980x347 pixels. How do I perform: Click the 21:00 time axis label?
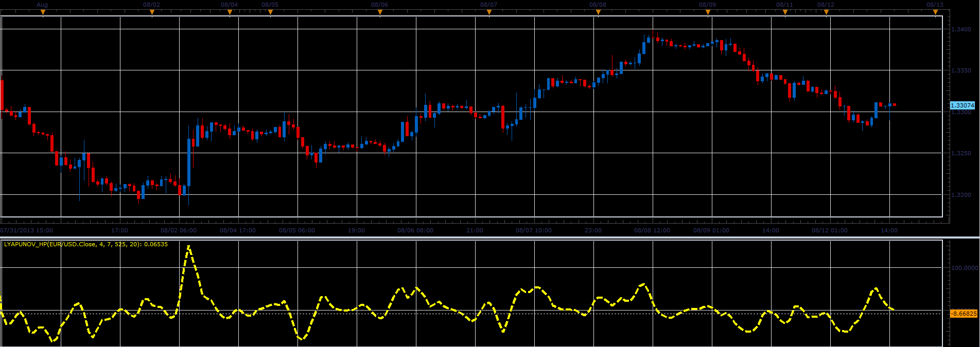[x=475, y=230]
